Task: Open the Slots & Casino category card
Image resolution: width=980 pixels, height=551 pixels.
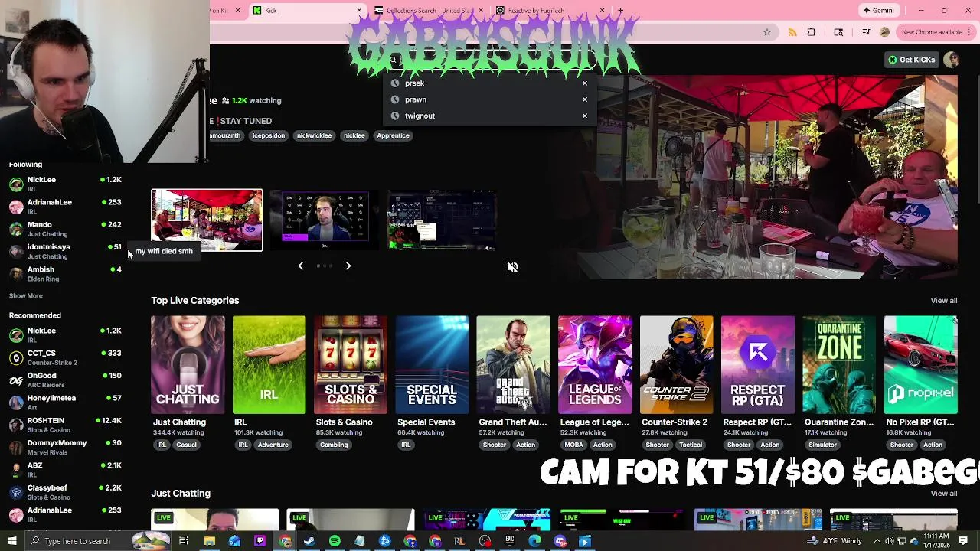Action: point(351,364)
